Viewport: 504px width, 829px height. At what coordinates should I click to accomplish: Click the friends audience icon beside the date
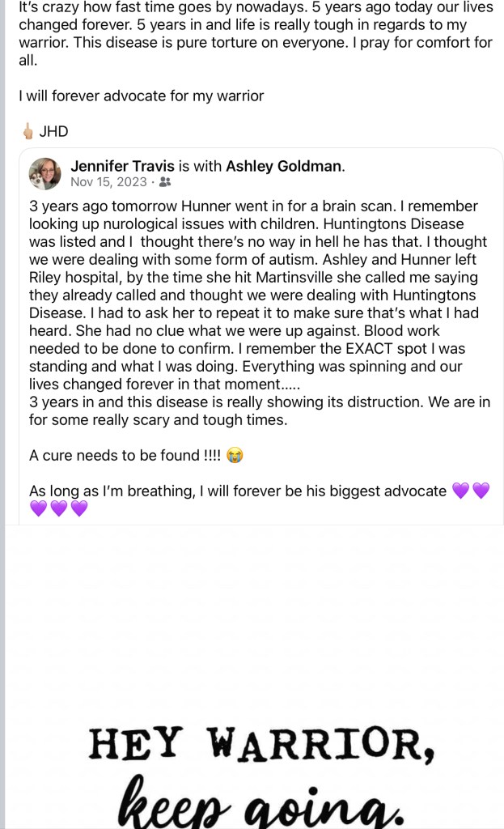[165, 182]
